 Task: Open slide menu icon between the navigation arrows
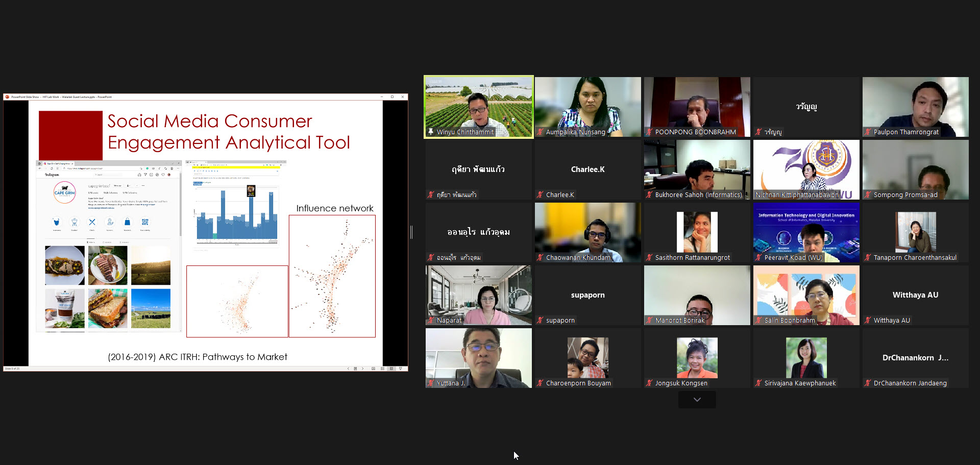tap(355, 369)
